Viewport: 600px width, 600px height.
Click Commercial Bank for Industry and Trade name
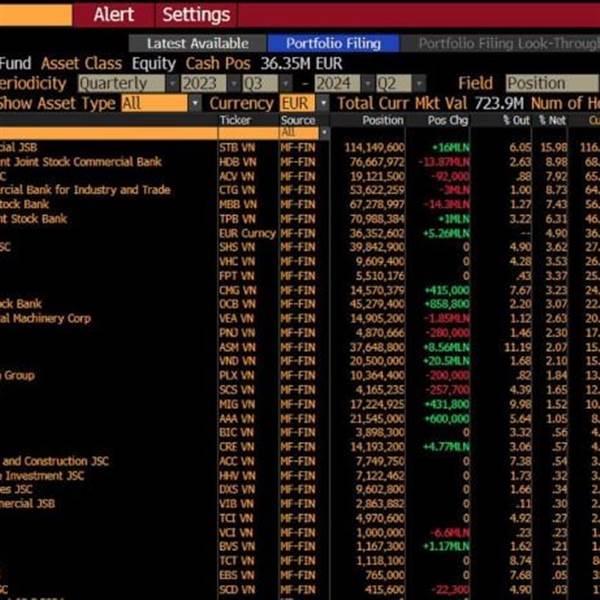[85, 190]
